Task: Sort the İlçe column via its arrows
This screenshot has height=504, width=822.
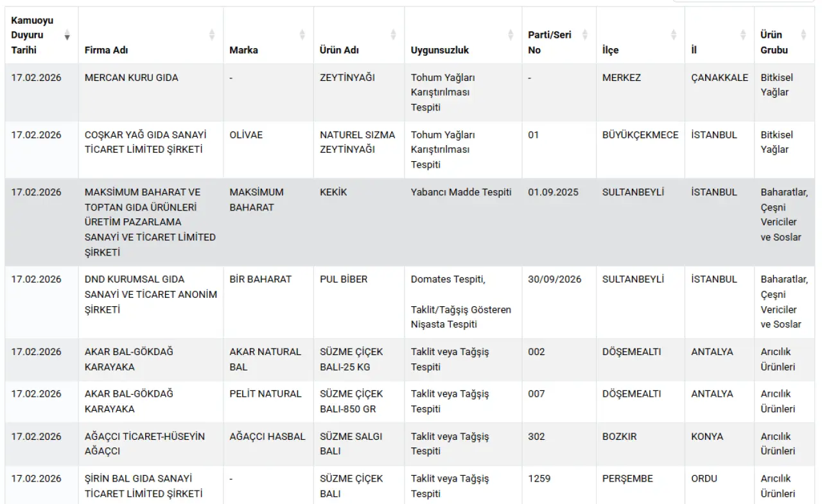Action: [x=674, y=35]
